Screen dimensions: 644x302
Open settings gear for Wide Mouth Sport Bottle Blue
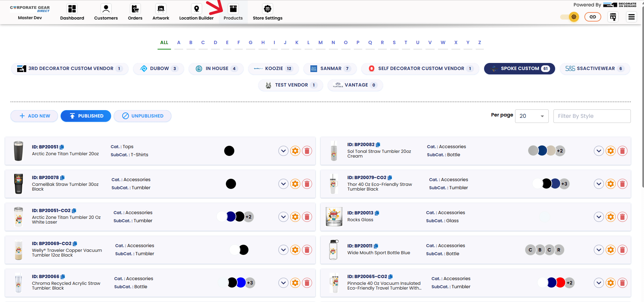coord(611,250)
